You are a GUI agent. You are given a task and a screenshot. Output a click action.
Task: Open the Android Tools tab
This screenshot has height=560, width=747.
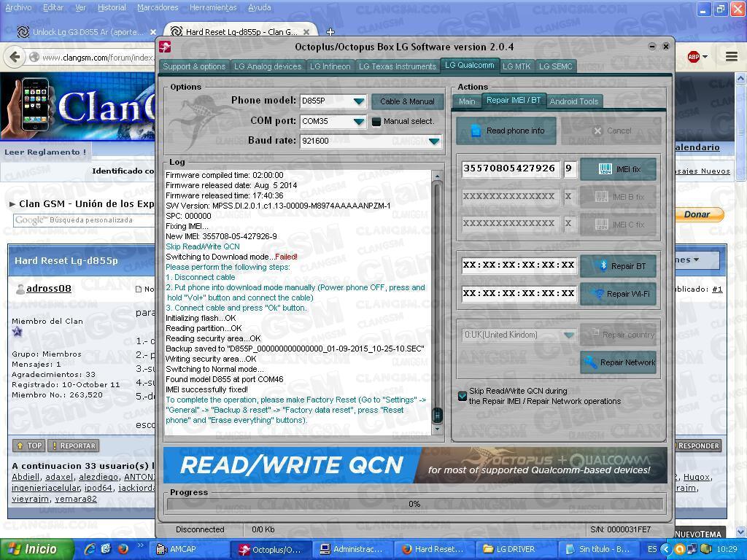(574, 101)
